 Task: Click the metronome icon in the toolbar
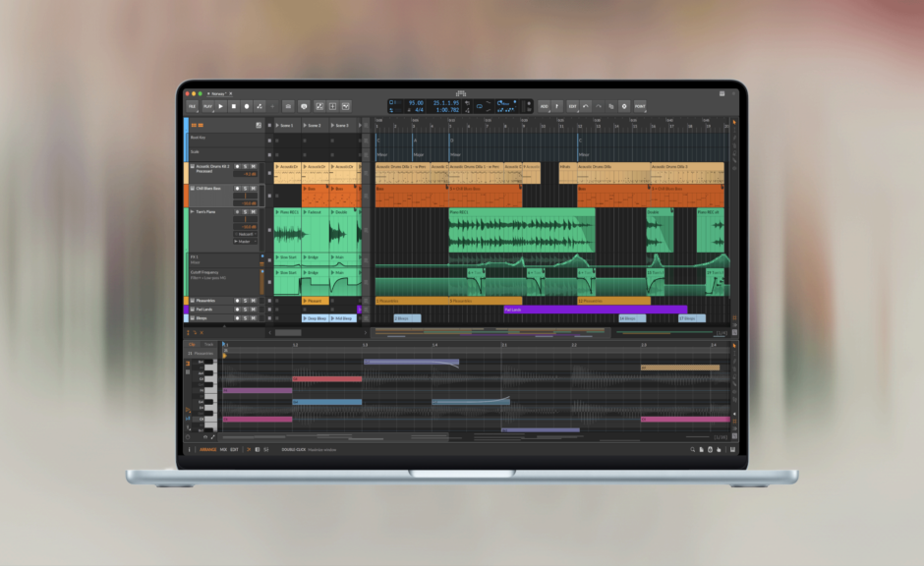tap(288, 105)
